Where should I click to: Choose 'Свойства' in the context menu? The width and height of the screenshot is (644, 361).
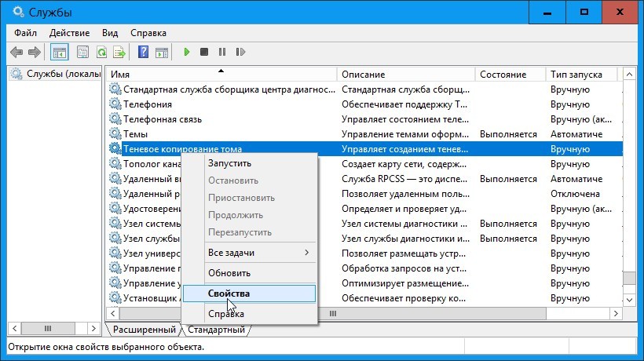tap(250, 294)
